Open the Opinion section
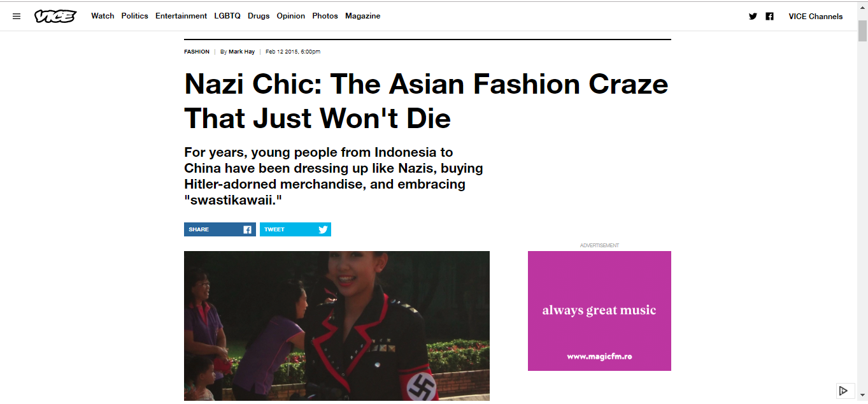 [290, 16]
